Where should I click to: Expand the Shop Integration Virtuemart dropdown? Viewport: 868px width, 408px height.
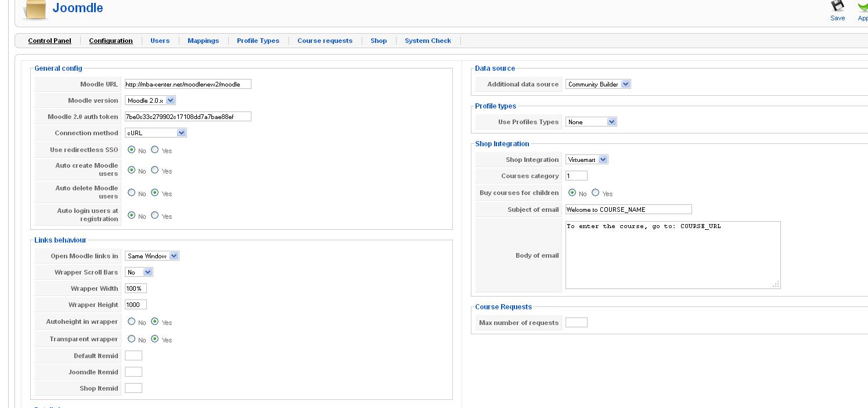click(x=586, y=160)
